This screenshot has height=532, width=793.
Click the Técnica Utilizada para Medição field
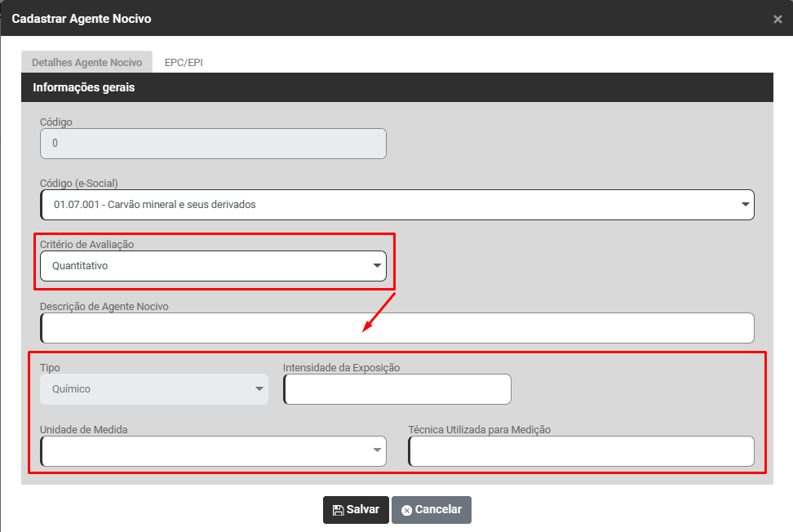click(581, 451)
